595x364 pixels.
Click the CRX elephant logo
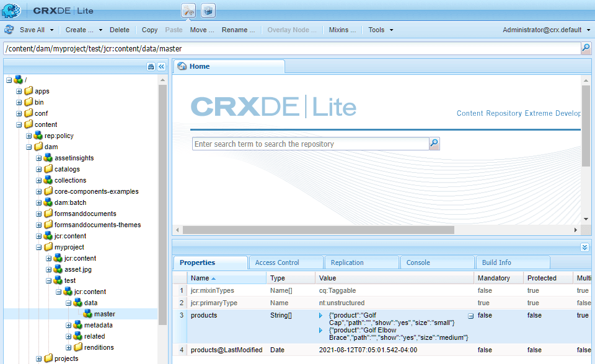tap(11, 11)
